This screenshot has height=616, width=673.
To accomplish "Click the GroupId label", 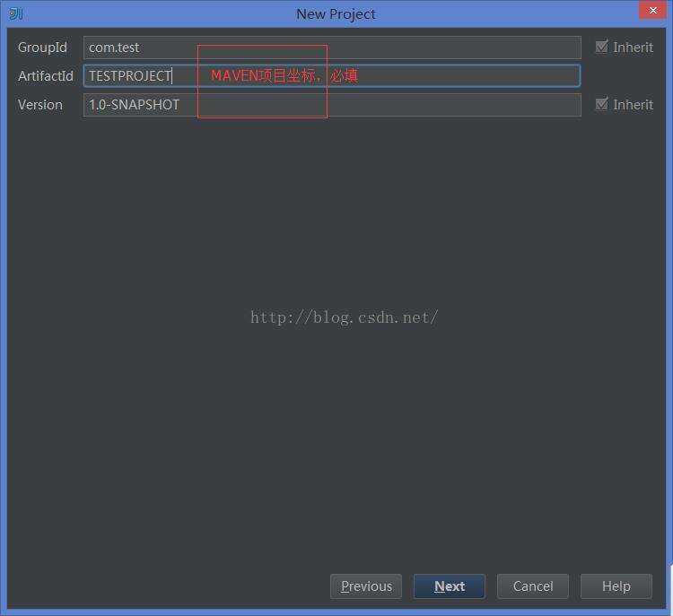I will 42,48.
